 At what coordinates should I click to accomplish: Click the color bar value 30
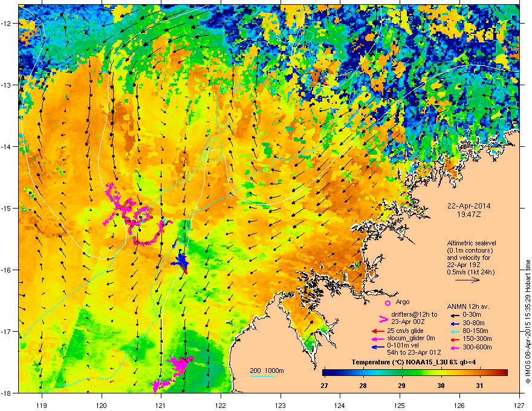tap(441, 386)
